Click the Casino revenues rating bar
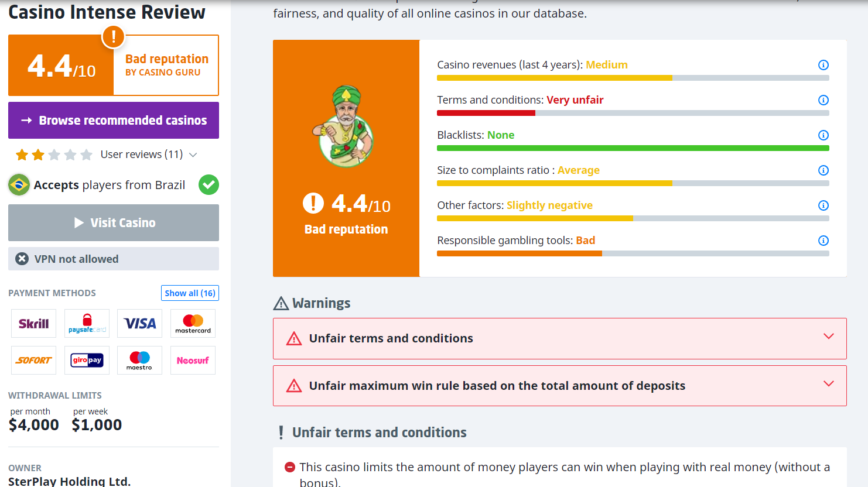This screenshot has width=868, height=487. pyautogui.click(x=633, y=78)
